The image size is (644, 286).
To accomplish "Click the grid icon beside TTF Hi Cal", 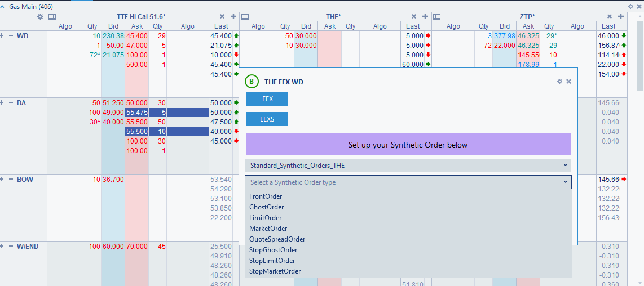I will click(52, 17).
